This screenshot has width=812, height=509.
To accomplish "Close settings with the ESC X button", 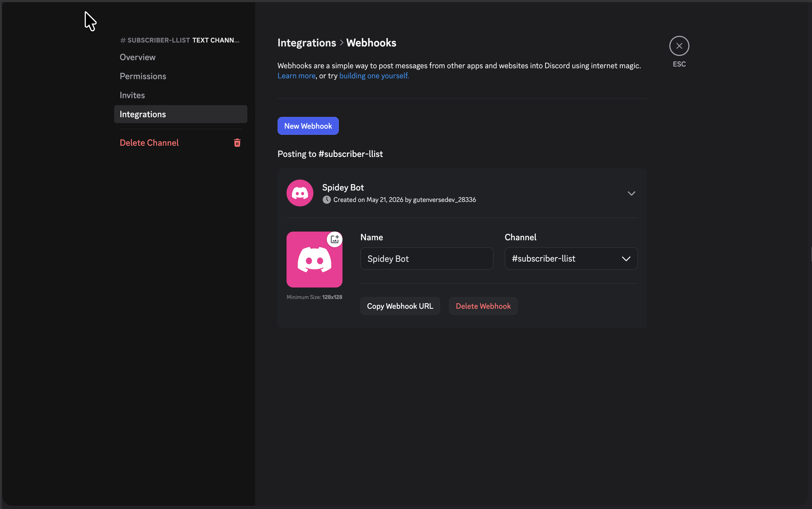I will point(679,46).
